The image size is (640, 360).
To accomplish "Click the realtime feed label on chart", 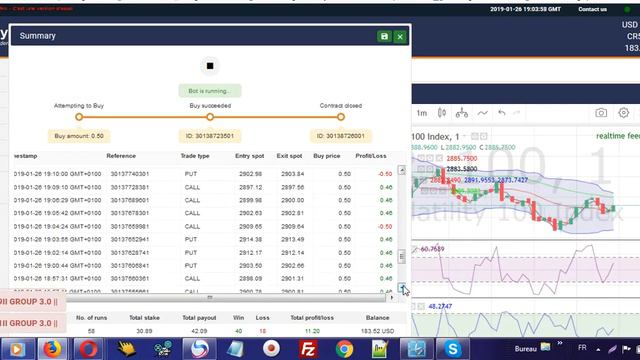I will point(618,136).
